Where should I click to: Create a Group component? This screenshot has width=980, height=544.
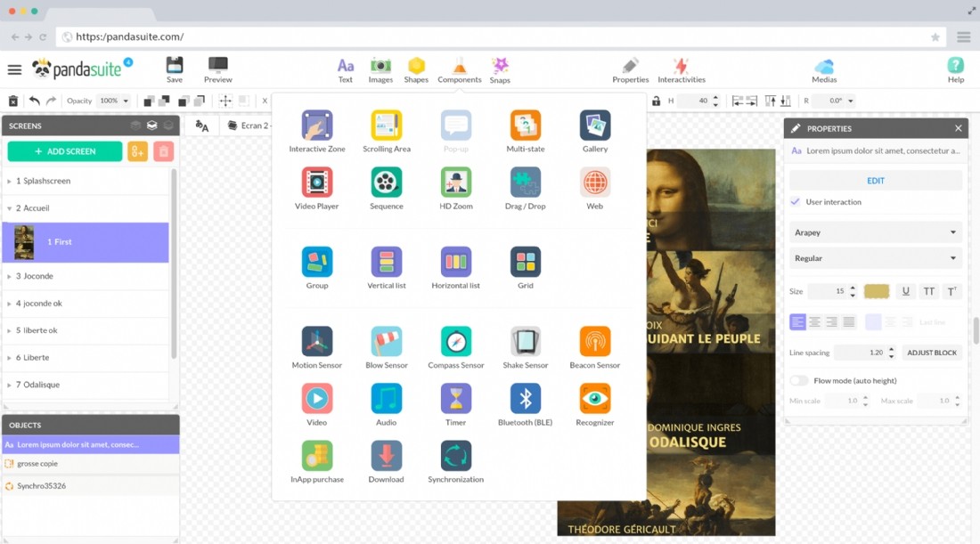click(317, 262)
